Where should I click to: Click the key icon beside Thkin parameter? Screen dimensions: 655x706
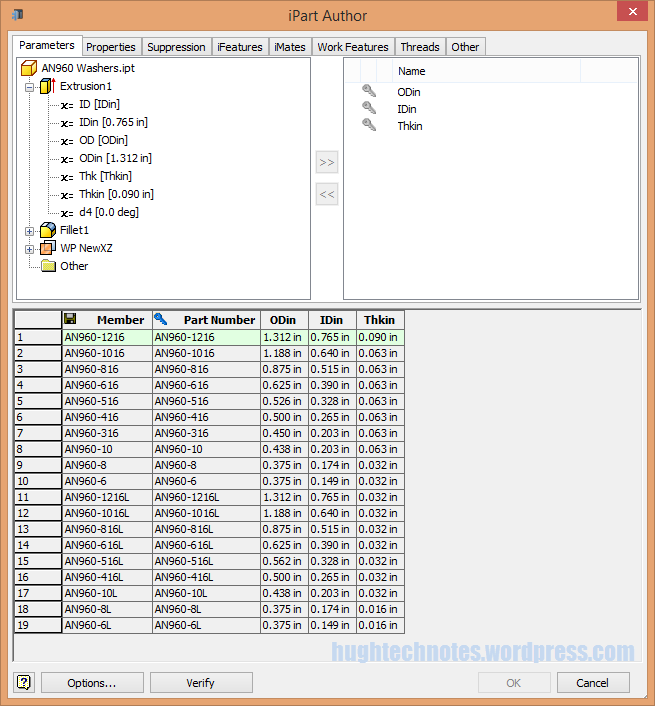[369, 125]
